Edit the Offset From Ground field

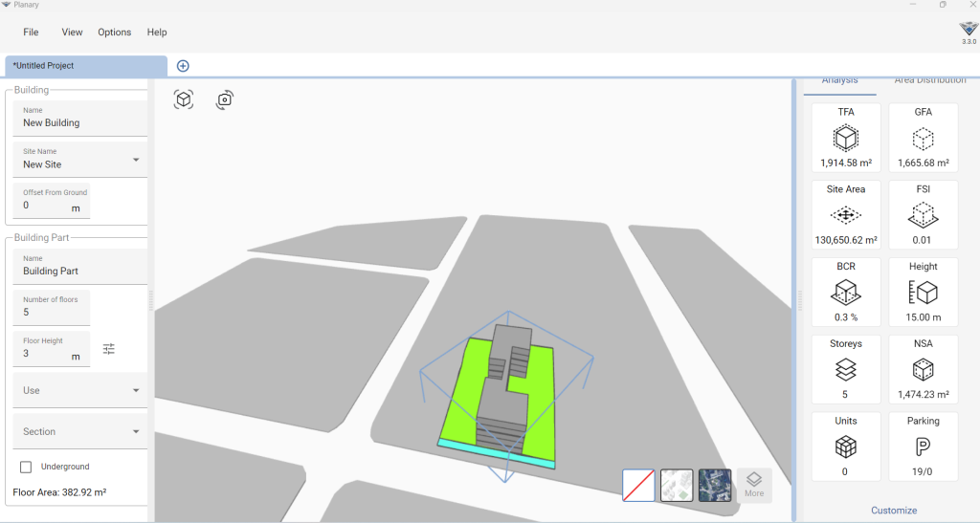point(52,201)
